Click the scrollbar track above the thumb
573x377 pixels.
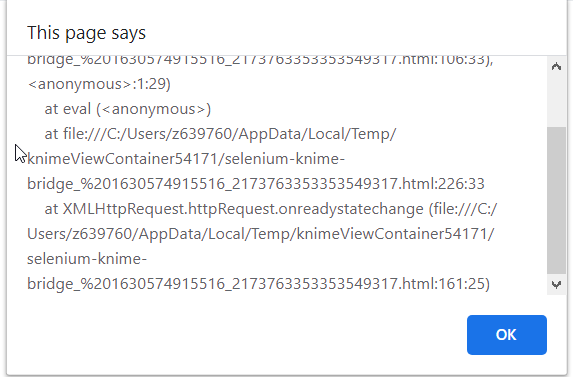(x=556, y=102)
